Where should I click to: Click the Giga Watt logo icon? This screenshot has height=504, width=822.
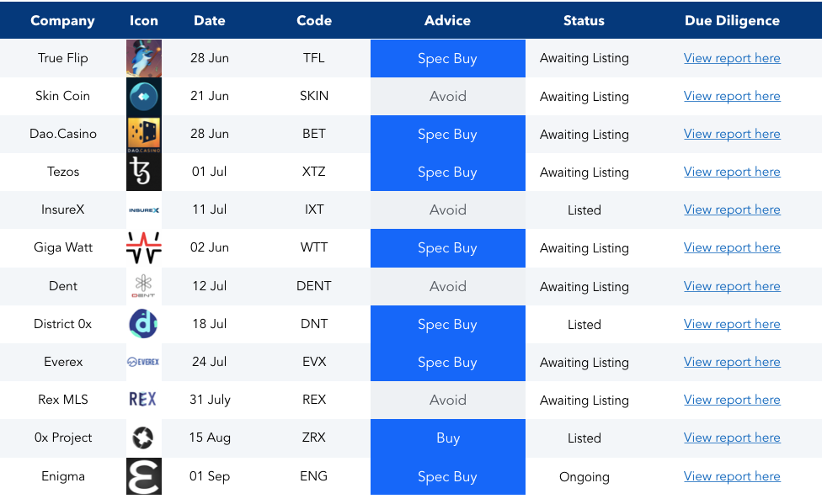click(x=144, y=248)
